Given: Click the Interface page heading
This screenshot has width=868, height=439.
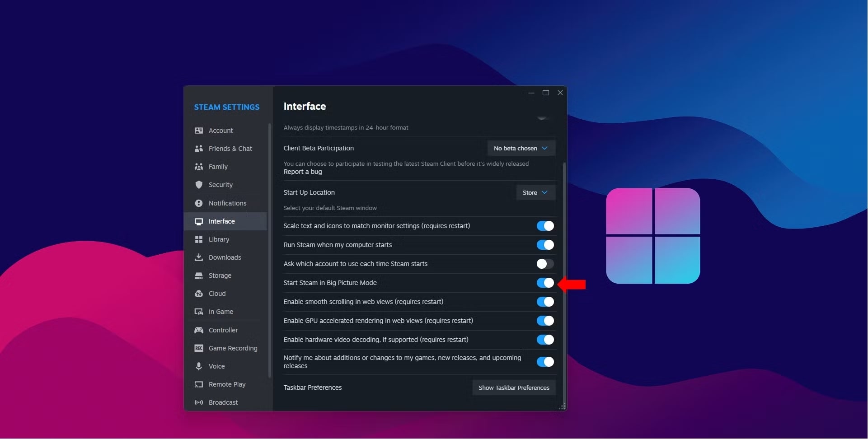Looking at the screenshot, I should (305, 106).
